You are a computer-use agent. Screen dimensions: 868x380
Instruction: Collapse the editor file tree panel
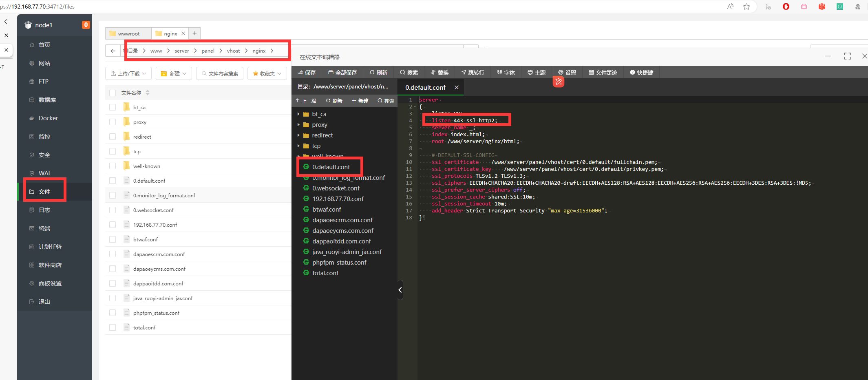click(x=400, y=290)
